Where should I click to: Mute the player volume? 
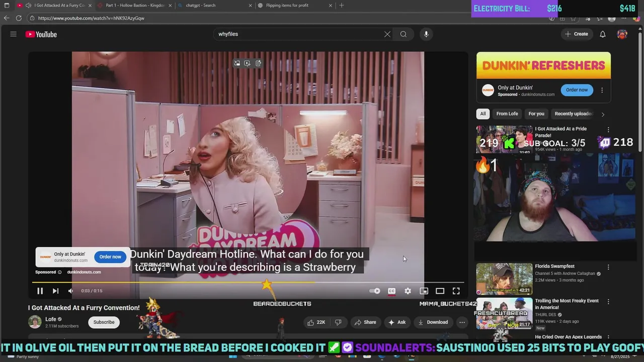coord(71,291)
